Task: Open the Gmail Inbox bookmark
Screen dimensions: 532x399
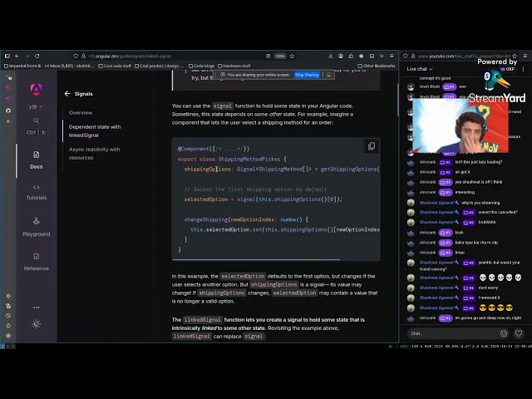Action: (x=70, y=66)
